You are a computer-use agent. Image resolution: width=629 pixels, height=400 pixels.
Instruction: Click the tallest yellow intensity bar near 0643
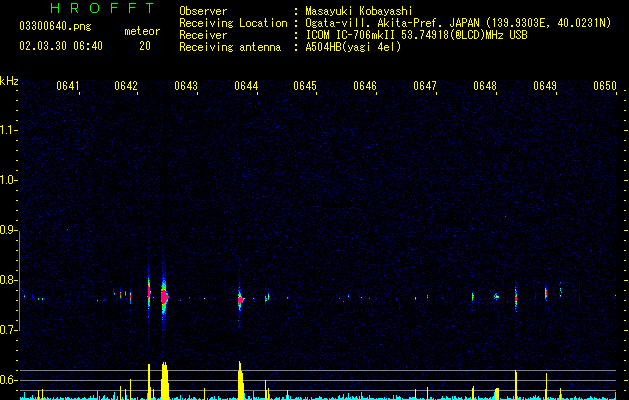tap(164, 381)
